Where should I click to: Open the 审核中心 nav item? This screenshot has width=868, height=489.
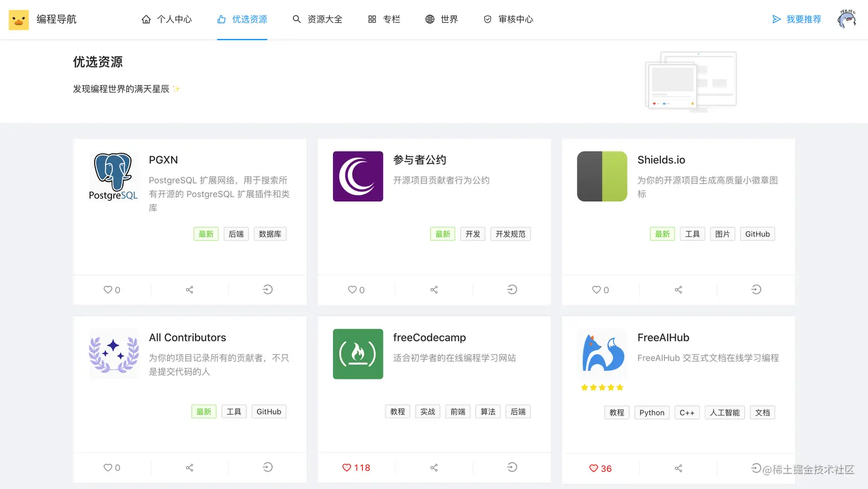(x=508, y=20)
